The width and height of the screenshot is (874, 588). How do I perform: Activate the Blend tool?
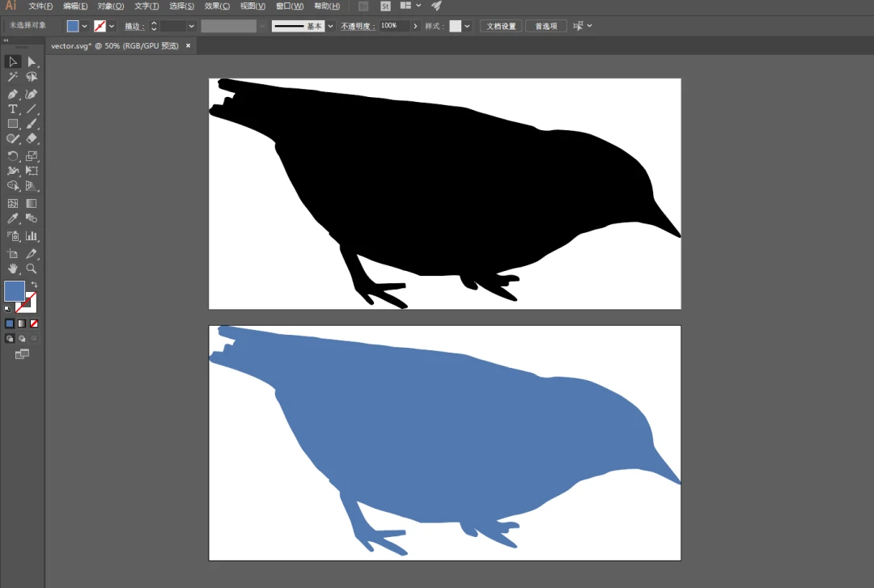point(32,218)
